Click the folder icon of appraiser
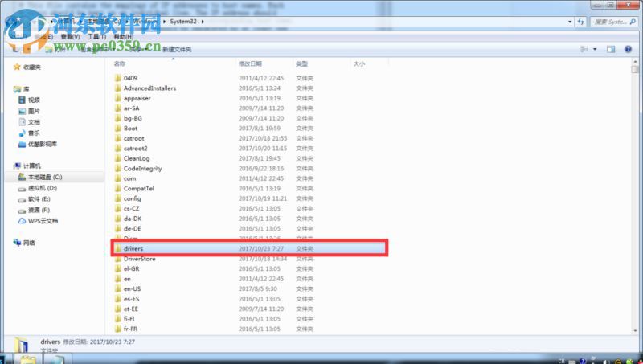The image size is (643, 364). pyautogui.click(x=118, y=98)
